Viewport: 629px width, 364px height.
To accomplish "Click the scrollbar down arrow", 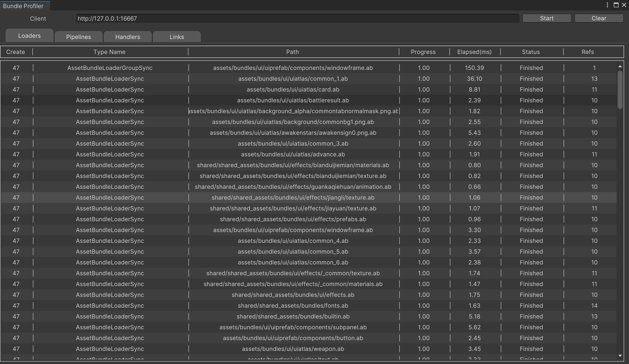I will point(620,355).
